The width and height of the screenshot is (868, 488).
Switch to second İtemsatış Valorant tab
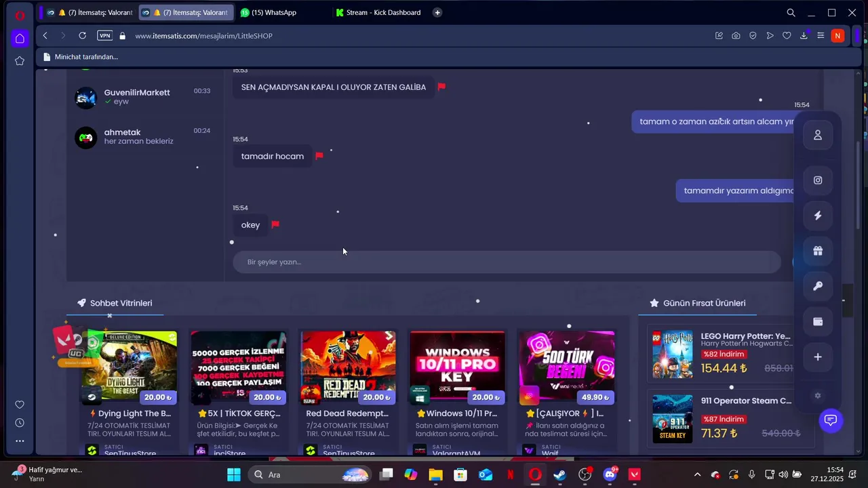186,12
